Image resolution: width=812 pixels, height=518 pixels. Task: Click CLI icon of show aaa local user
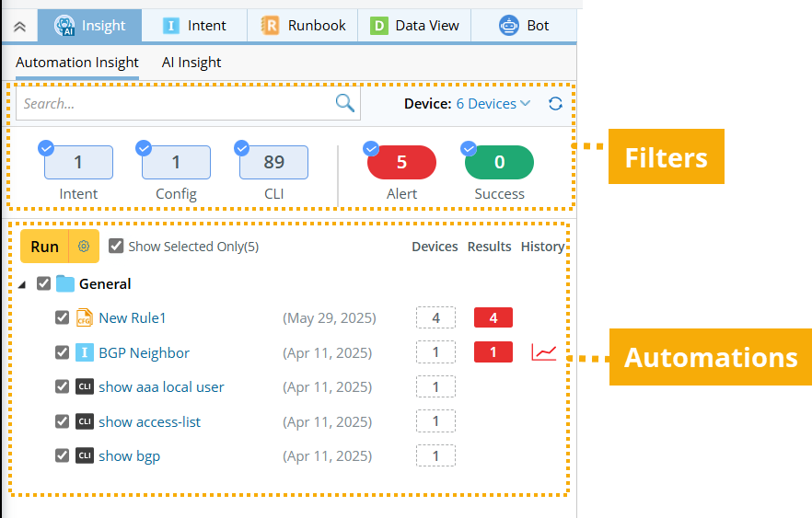pyautogui.click(x=85, y=386)
